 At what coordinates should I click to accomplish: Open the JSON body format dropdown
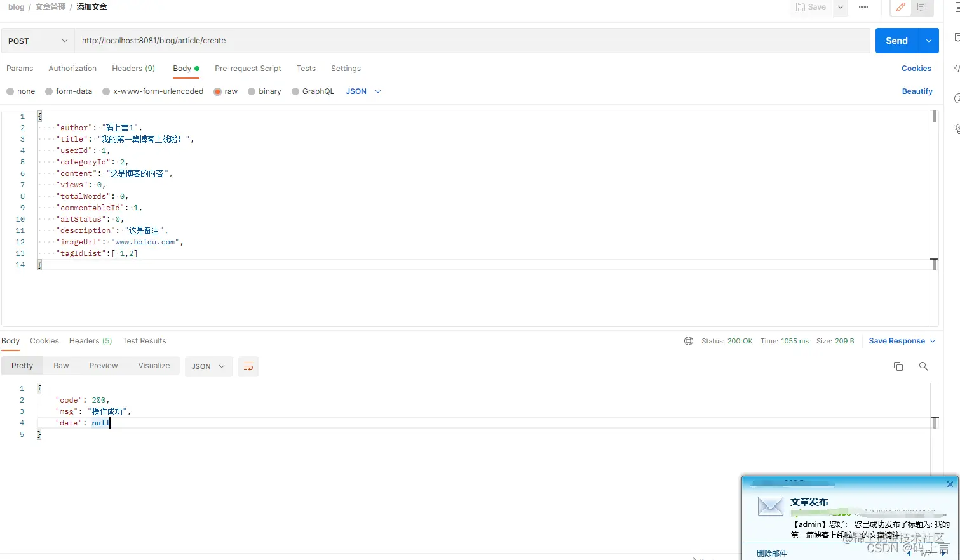point(363,91)
